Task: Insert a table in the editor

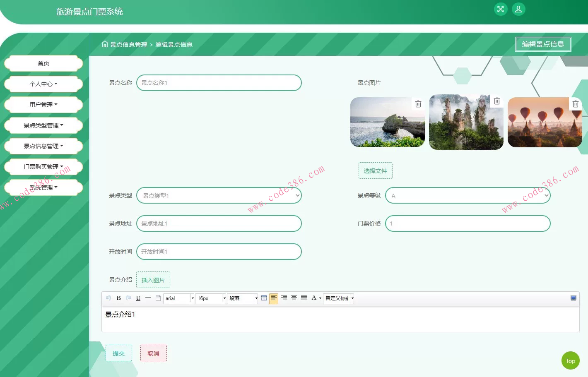Action: [x=264, y=298]
